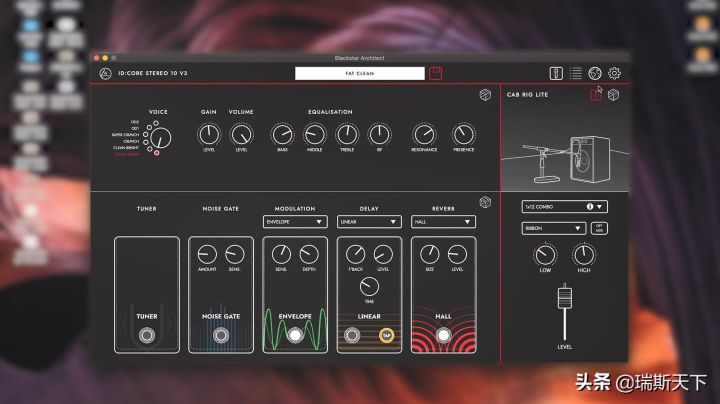Open the settings gear icon

pyautogui.click(x=614, y=73)
